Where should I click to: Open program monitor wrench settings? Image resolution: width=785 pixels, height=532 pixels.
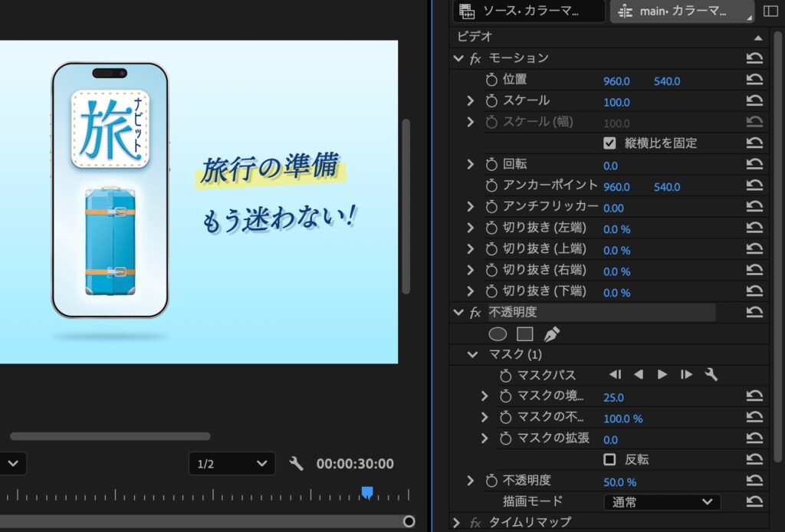pyautogui.click(x=297, y=463)
